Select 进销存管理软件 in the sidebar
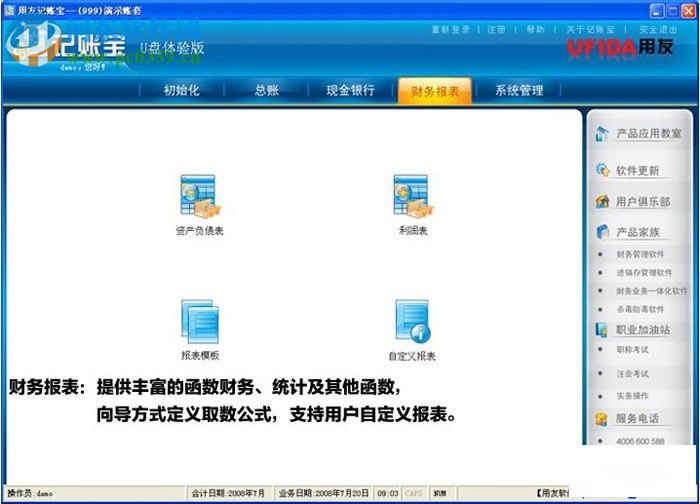The width and height of the screenshot is (700, 504). click(x=644, y=273)
